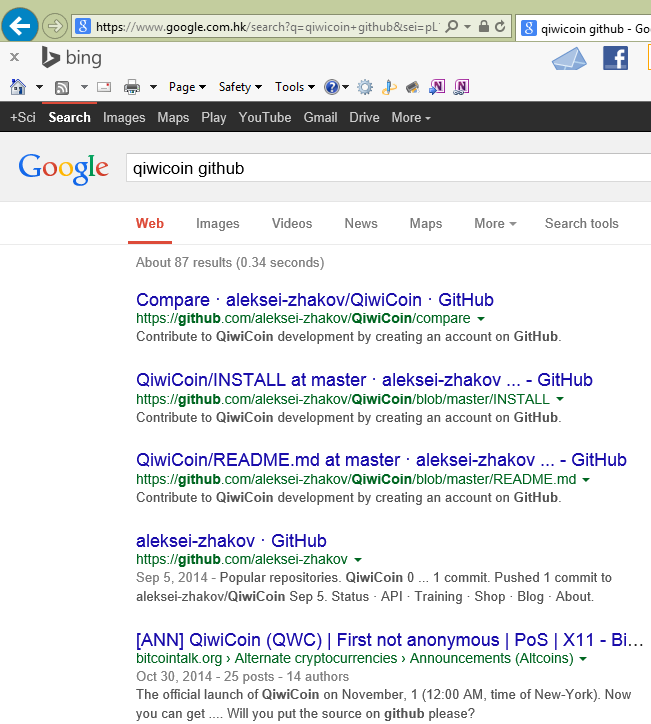
Task: Expand the Home button dropdown arrow
Action: (39, 87)
